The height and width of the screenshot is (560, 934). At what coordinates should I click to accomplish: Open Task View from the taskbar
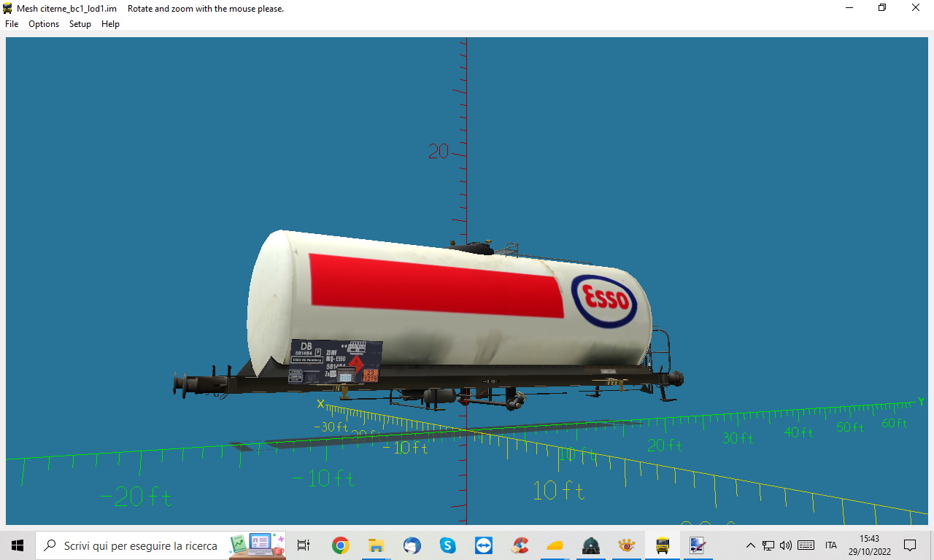click(x=304, y=545)
